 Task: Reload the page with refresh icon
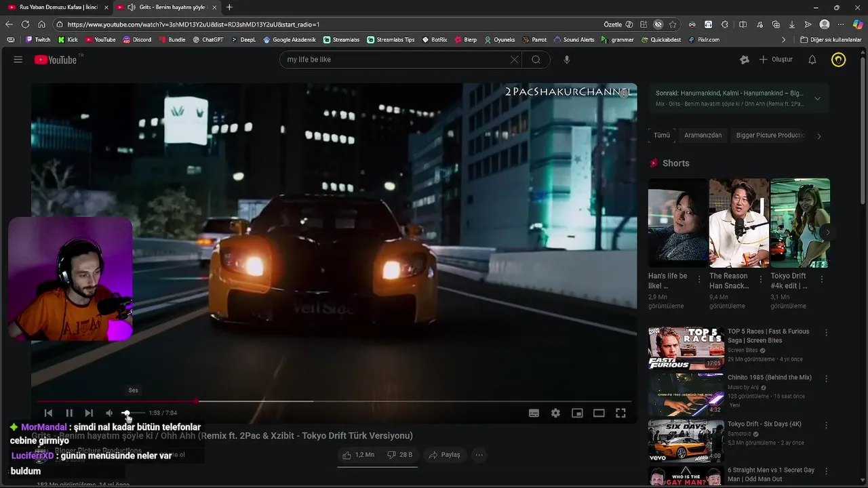[25, 24]
